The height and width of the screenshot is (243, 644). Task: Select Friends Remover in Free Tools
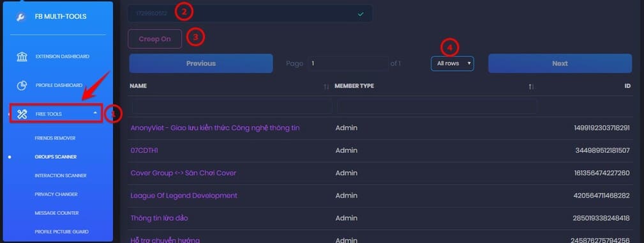[55, 138]
